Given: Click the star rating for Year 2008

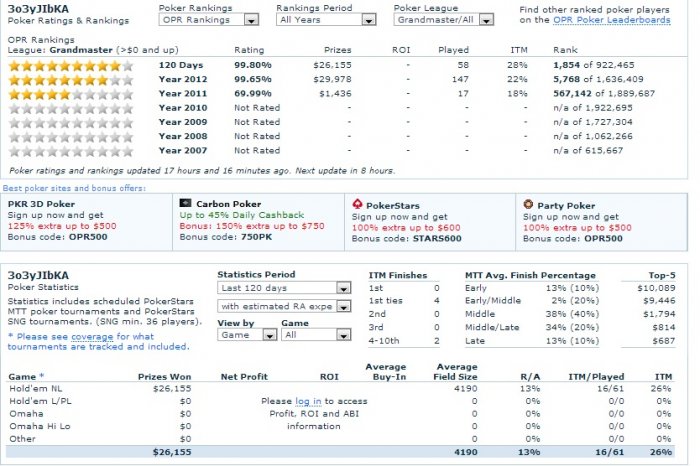Looking at the screenshot, I should (71, 137).
